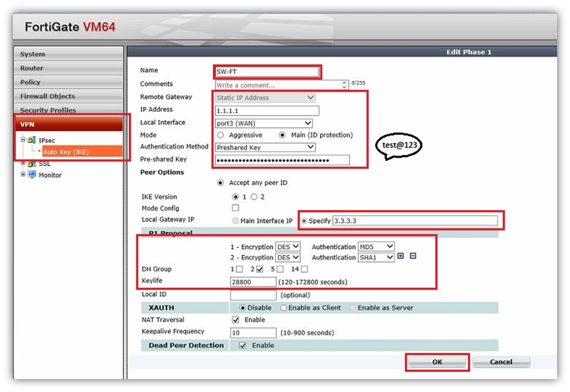Viewport: 570px width, 392px height.
Task: Check DH Group 5 checkbox
Action: (x=280, y=269)
